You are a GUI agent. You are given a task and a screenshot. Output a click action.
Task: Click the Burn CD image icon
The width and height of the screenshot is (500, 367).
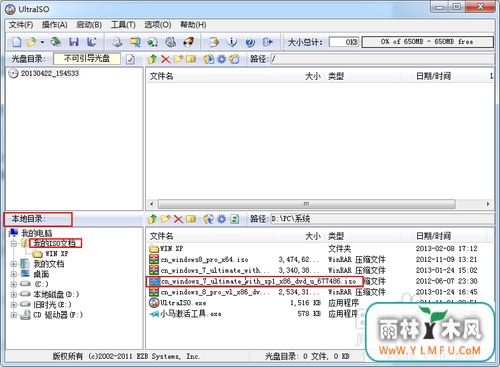[189, 42]
